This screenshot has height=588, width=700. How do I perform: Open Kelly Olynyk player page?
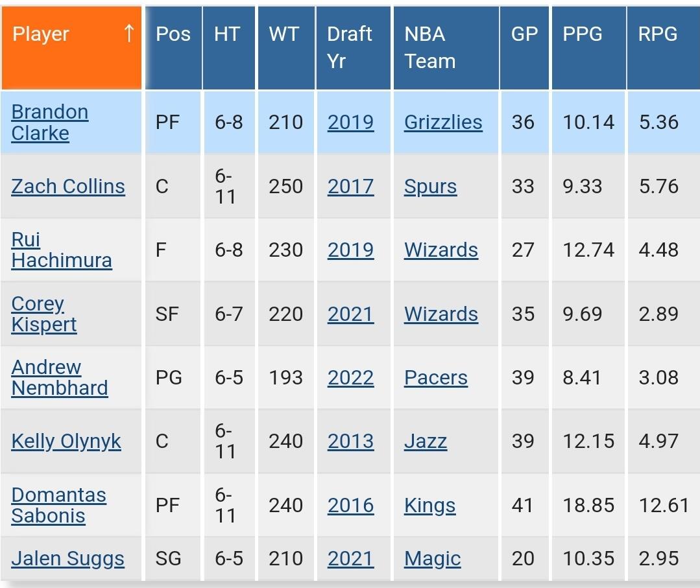[x=66, y=441]
